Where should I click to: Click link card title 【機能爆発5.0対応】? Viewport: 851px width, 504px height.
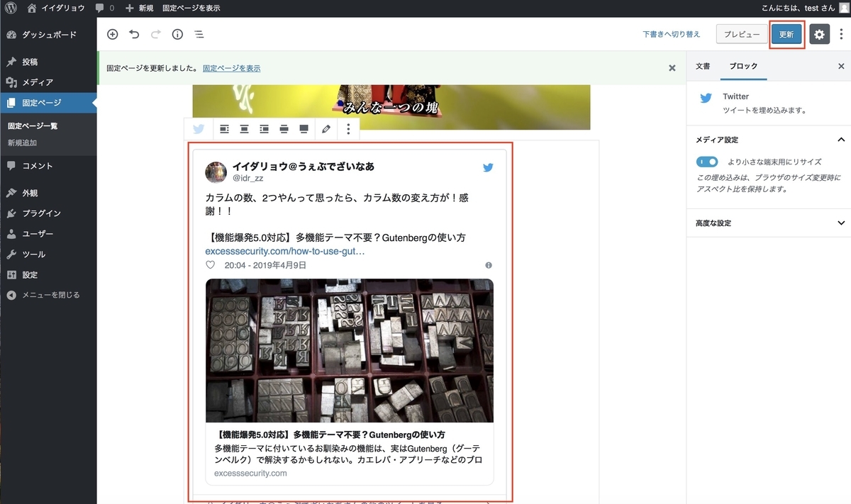point(330,435)
